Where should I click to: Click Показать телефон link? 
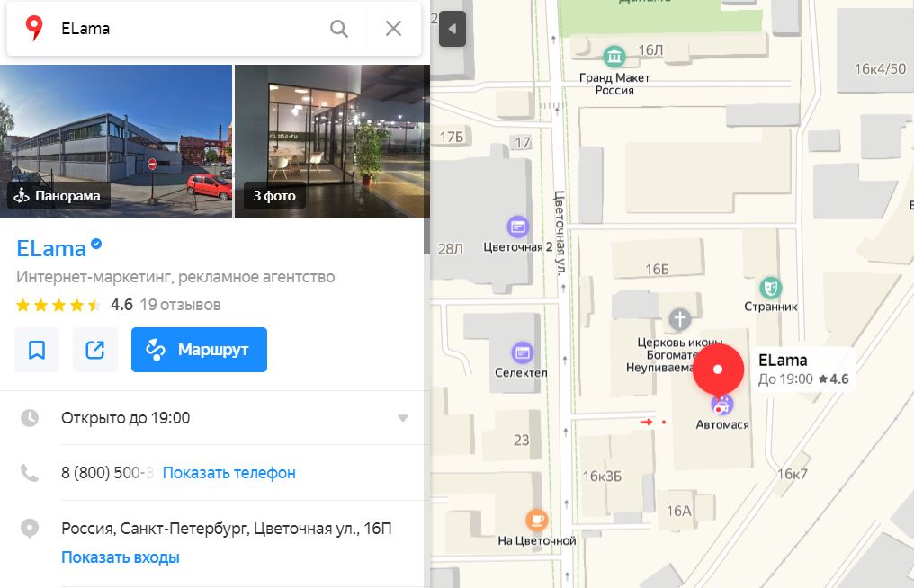tap(229, 473)
